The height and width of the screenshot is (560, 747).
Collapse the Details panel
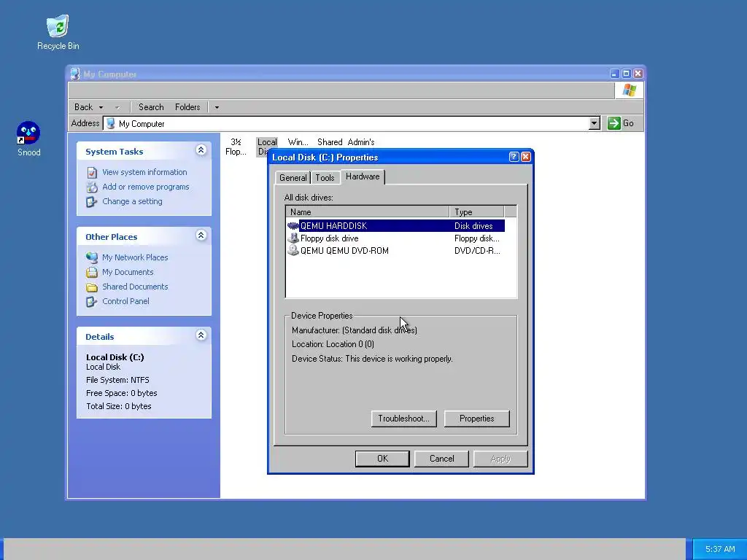[x=201, y=335]
